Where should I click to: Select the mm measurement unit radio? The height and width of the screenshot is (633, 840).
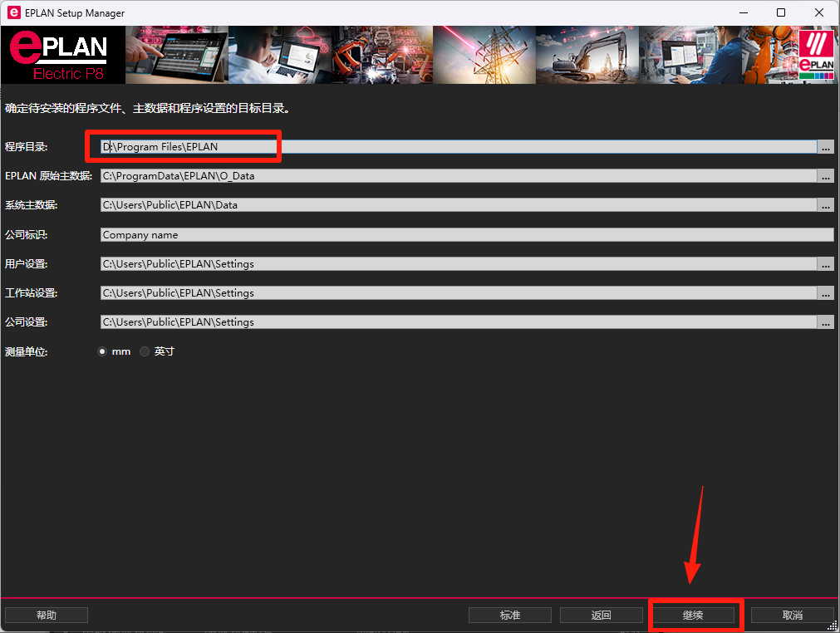coord(102,351)
